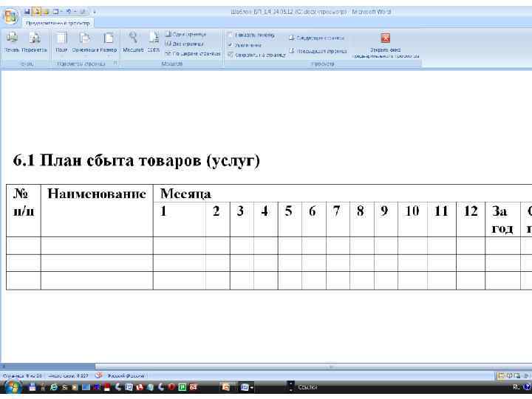Click month column header 12

471,219
